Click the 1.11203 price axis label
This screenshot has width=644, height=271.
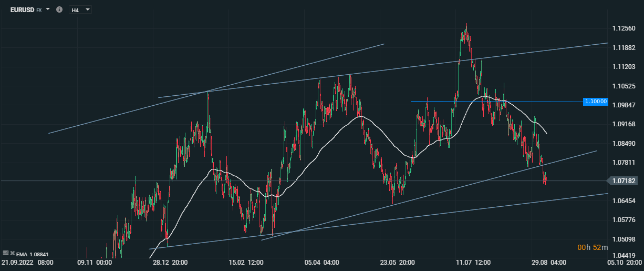[x=625, y=66]
